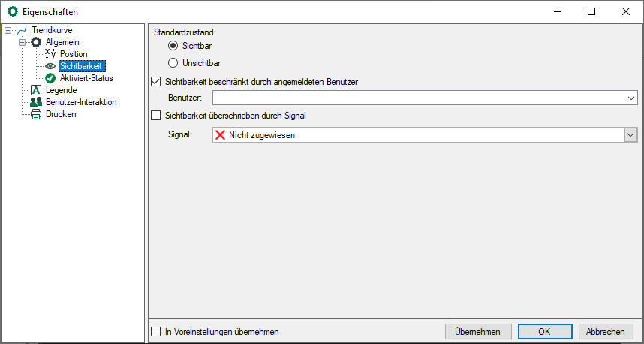644x344 pixels.
Task: Collapse the Allgemein tree node
Action: (22, 42)
